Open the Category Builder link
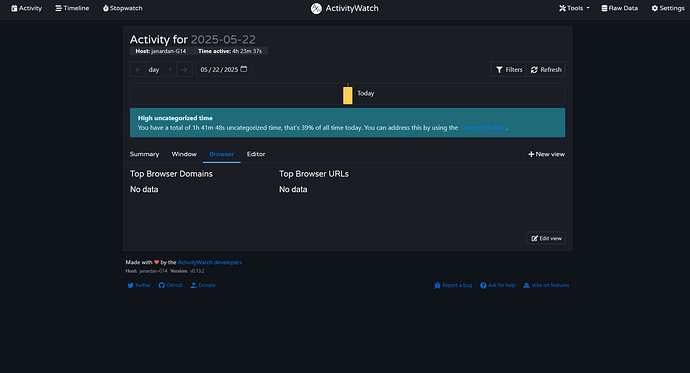 pyautogui.click(x=483, y=128)
